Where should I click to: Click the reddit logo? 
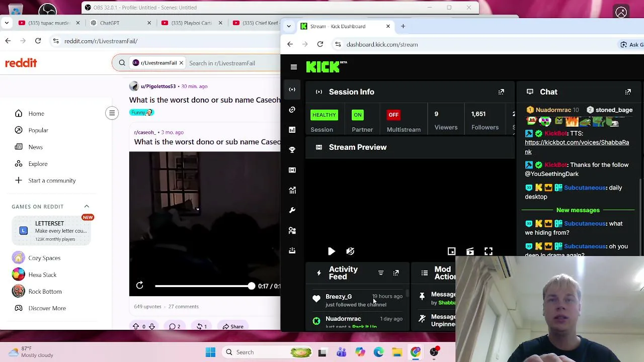pos(21,63)
